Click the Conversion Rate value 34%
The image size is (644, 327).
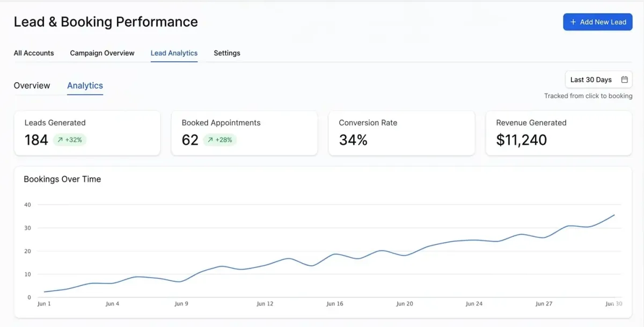[x=353, y=140]
